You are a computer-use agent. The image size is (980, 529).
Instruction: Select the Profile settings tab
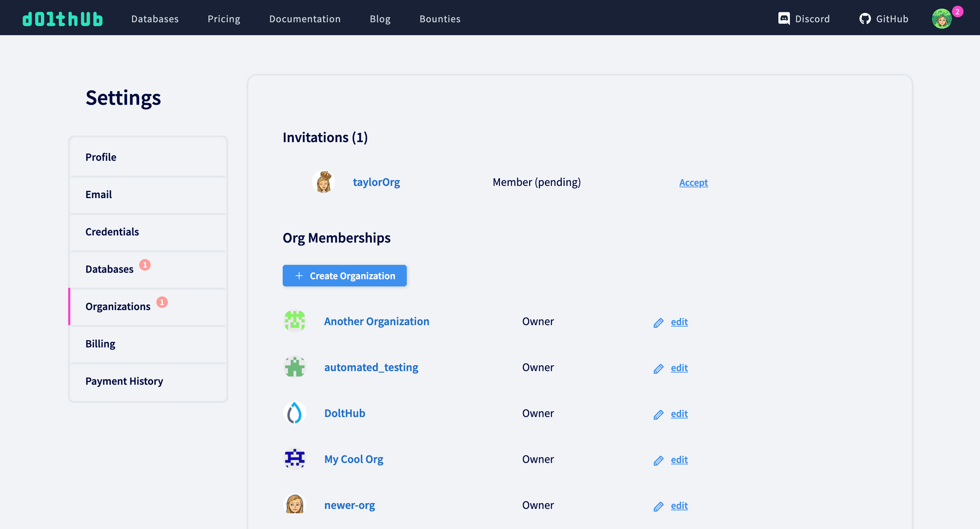pyautogui.click(x=148, y=157)
